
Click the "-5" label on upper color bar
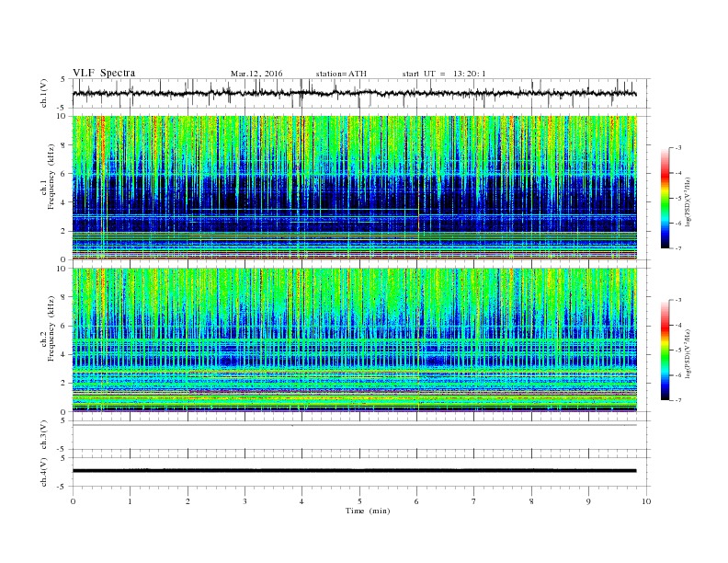pyautogui.click(x=677, y=199)
